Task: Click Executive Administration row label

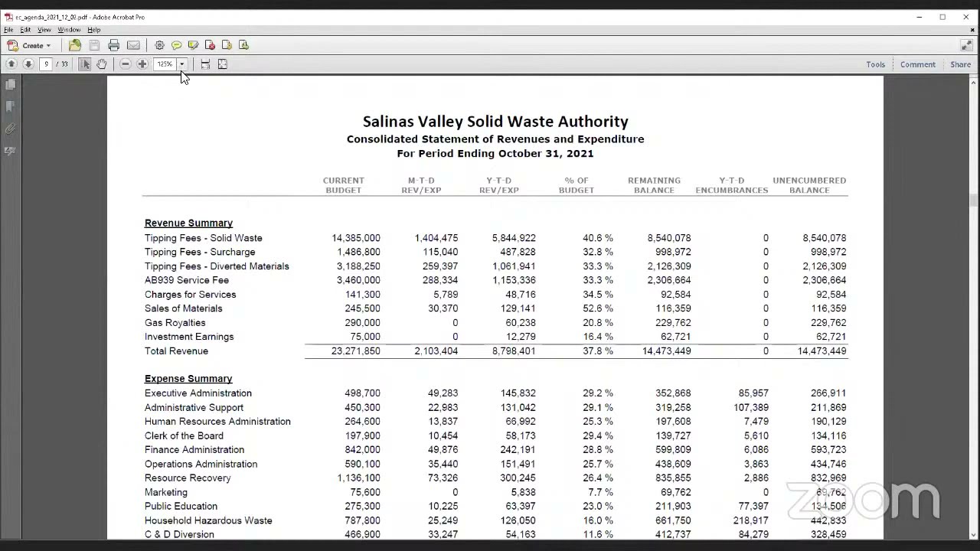Action: 198,393
